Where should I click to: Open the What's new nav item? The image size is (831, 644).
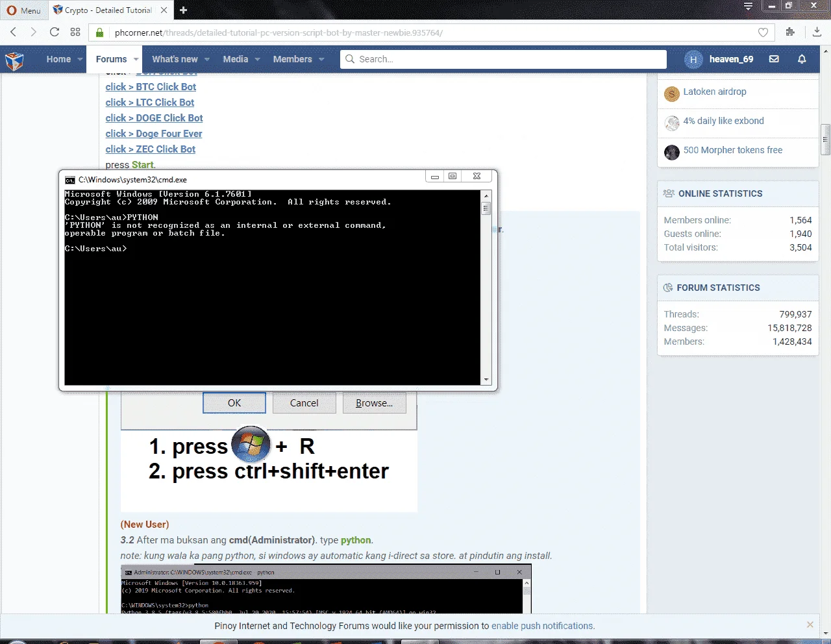click(x=175, y=59)
